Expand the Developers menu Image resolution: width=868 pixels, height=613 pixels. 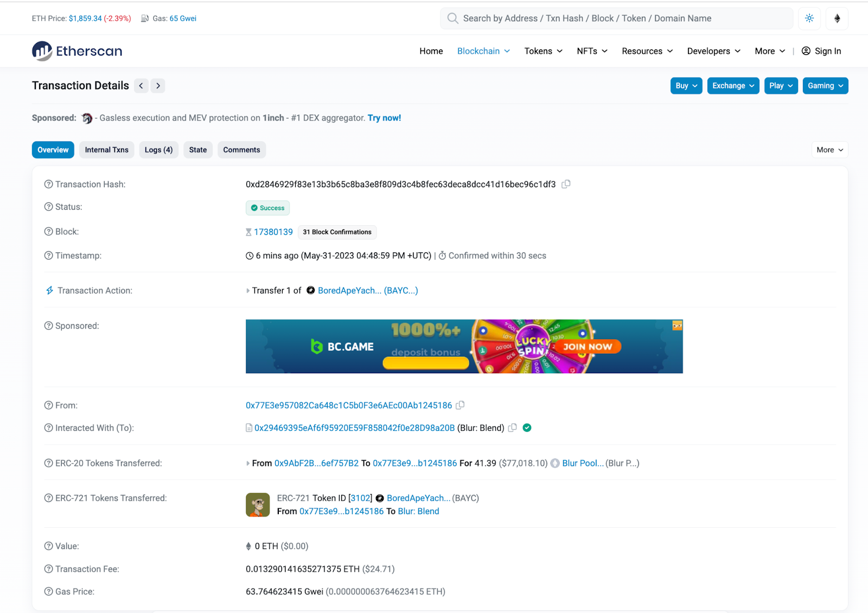[713, 51]
